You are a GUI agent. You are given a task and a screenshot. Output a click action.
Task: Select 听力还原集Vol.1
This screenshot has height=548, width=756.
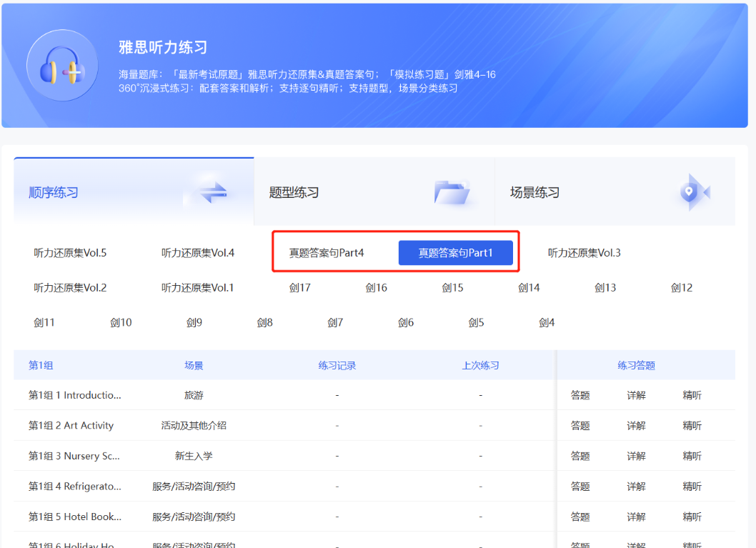pyautogui.click(x=198, y=288)
